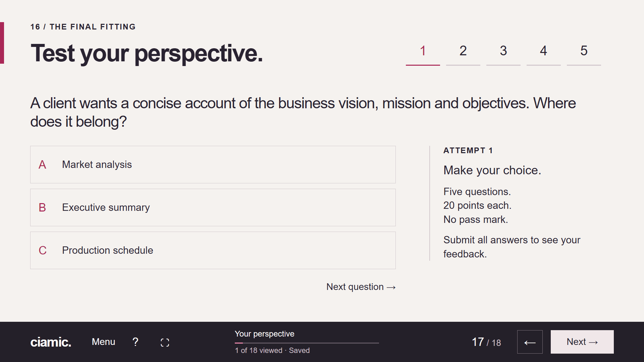Toggle fullscreen mode icon
644x362 pixels.
(165, 342)
